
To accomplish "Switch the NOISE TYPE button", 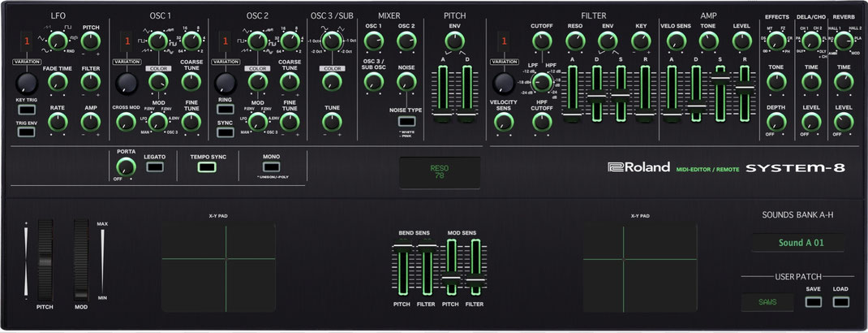I will (x=406, y=121).
